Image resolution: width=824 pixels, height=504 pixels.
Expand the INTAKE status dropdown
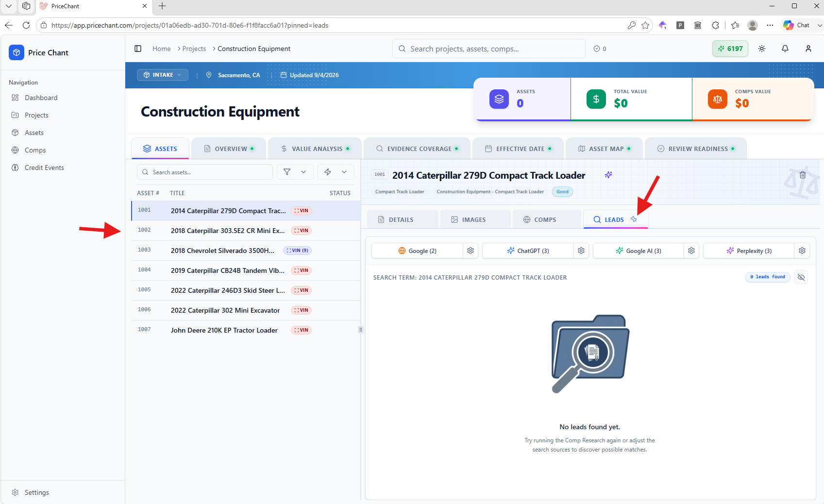(163, 75)
